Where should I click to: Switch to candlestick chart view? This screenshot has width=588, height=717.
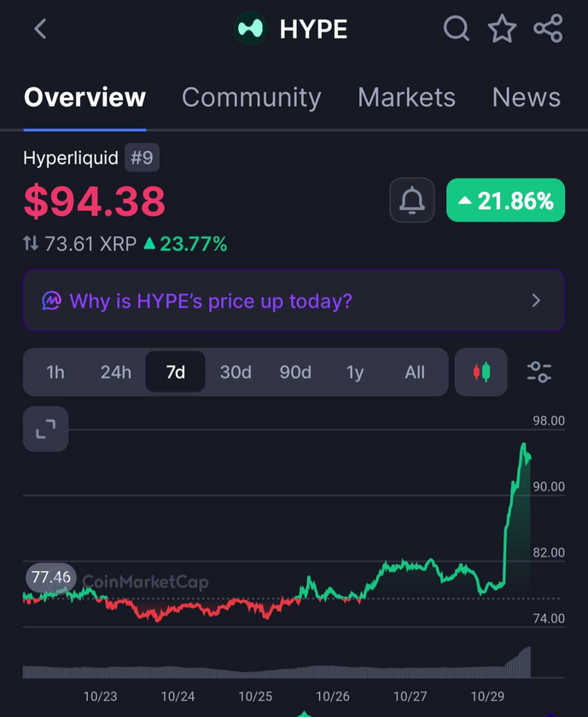(481, 372)
